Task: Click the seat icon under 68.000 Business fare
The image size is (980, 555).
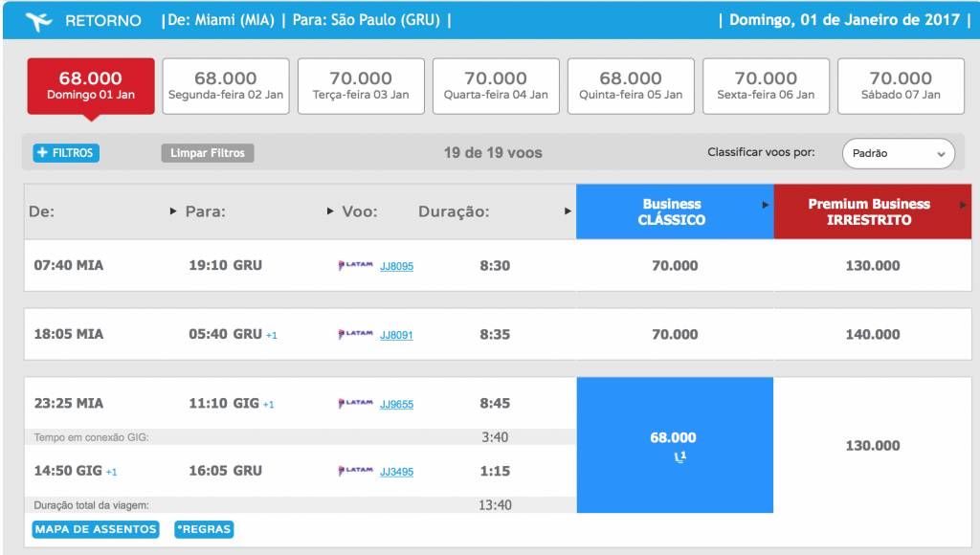Action: coord(680,456)
